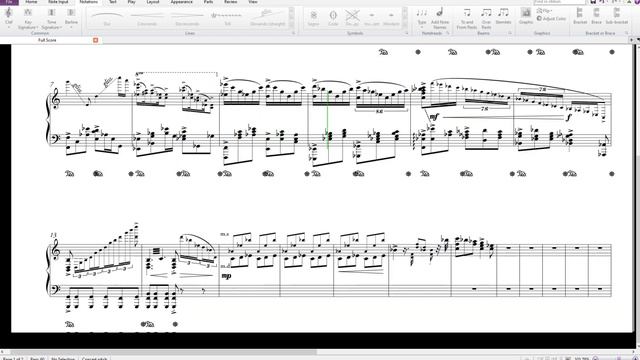The width and height of the screenshot is (640, 360).
Task: Switch to the Review ribbon tab
Action: [231, 2]
